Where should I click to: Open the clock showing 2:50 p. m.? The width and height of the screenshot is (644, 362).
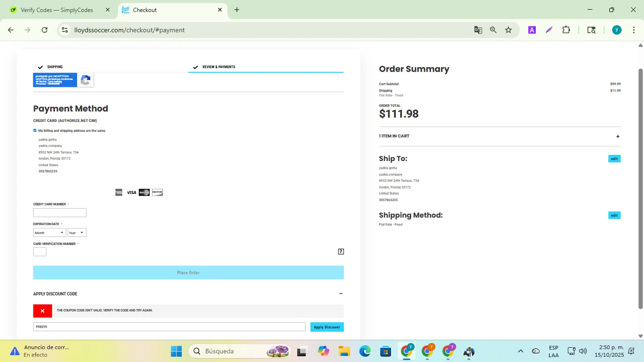click(x=609, y=351)
